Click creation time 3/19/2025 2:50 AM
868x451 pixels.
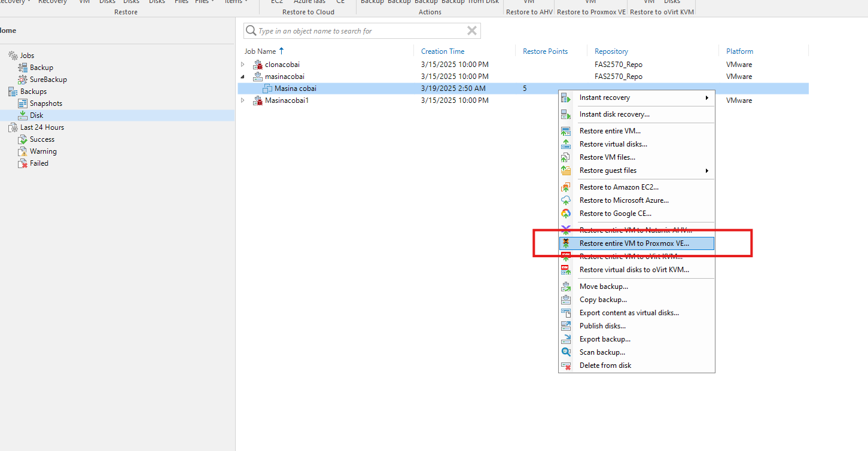453,89
